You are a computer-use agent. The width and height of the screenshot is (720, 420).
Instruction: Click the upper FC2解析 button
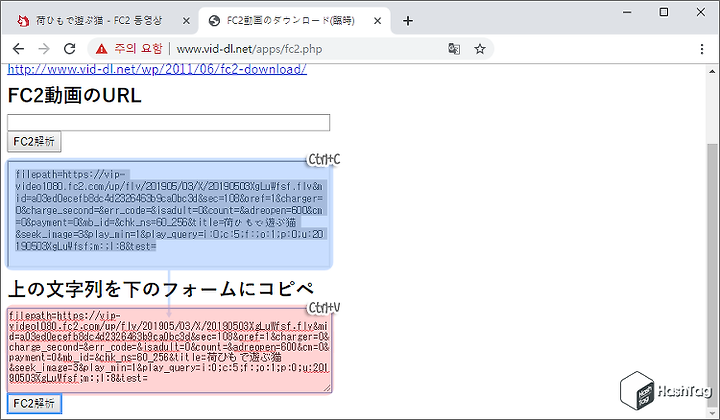(34, 141)
